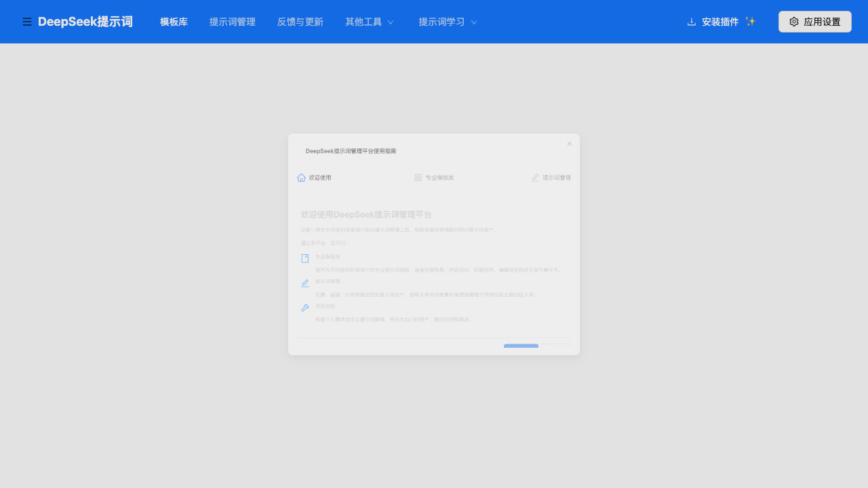Click the sparkles icon after 安装插件
The height and width of the screenshot is (488, 868).
[x=750, y=22]
